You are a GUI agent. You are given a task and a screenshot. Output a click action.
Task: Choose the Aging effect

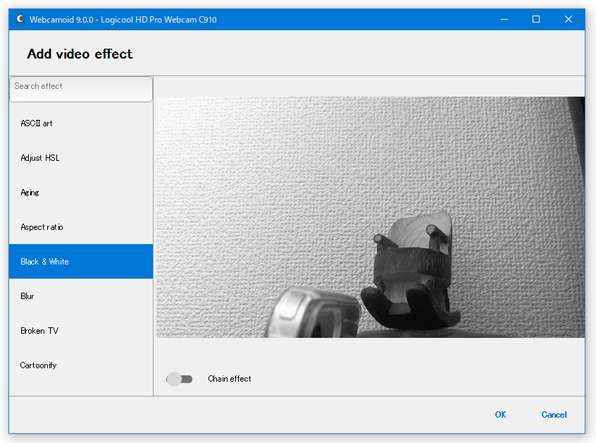81,192
